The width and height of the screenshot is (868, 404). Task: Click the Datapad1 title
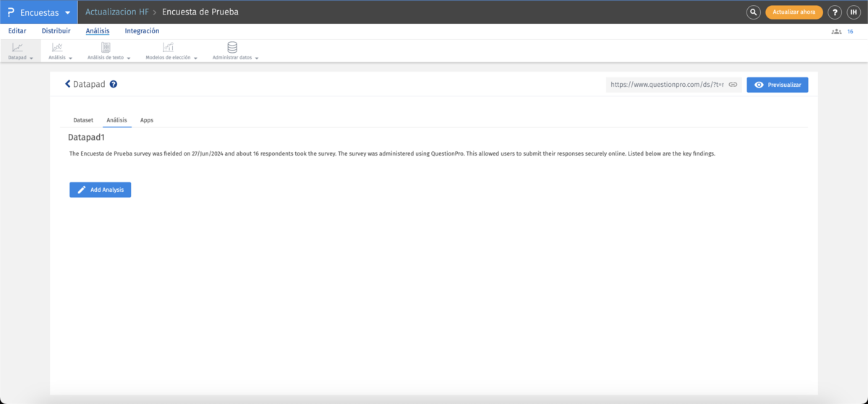point(87,137)
